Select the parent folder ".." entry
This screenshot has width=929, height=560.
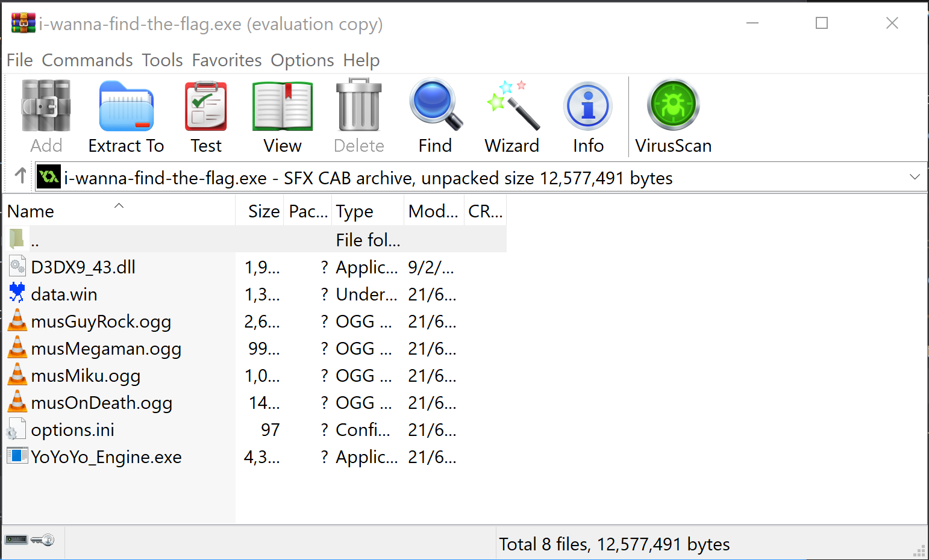35,241
